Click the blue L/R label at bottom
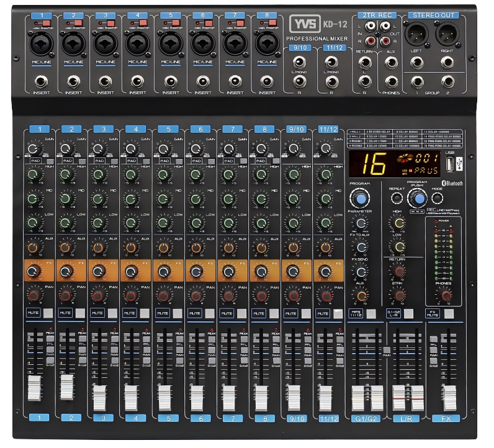The width and height of the screenshot is (494, 448). point(405,418)
